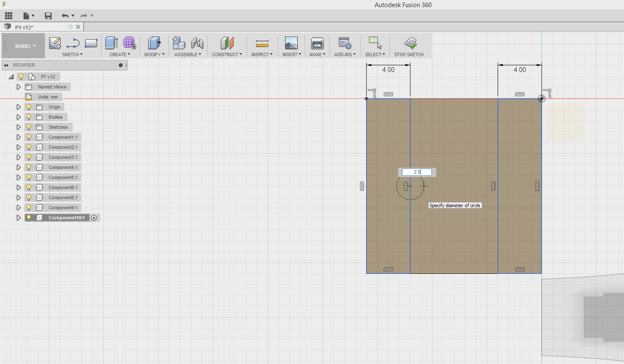Select Component3:1 in the browser

point(63,157)
